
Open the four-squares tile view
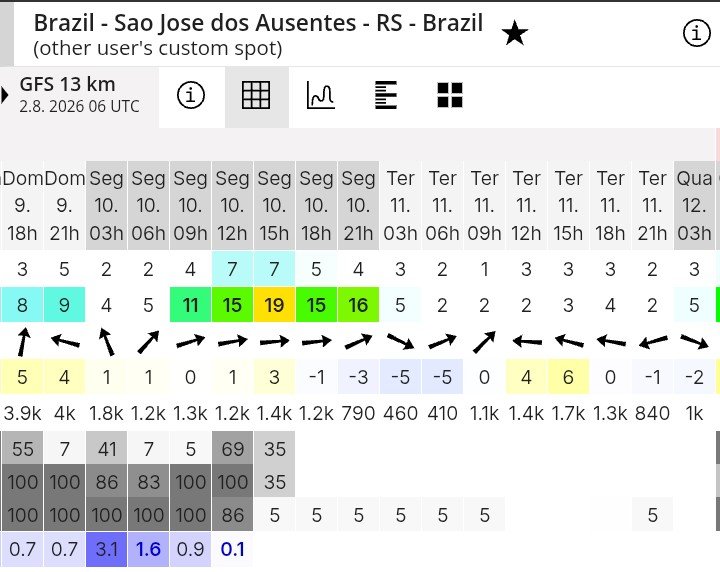[450, 95]
